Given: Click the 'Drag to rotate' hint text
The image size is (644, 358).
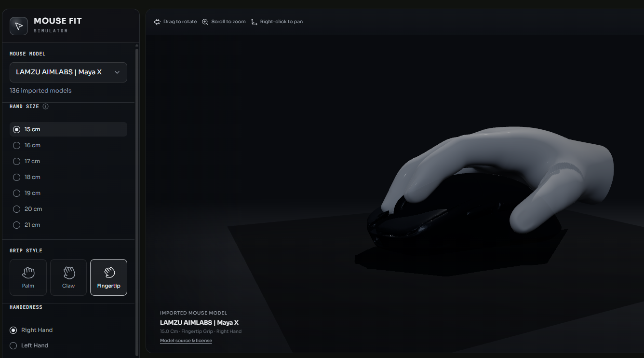Looking at the screenshot, I should [180, 22].
